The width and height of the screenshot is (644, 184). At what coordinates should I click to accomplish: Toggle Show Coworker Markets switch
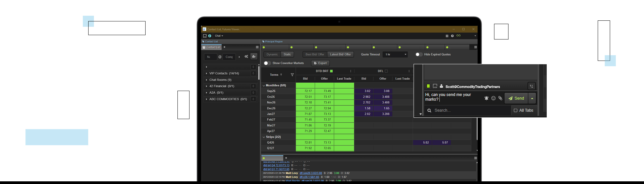pos(267,63)
